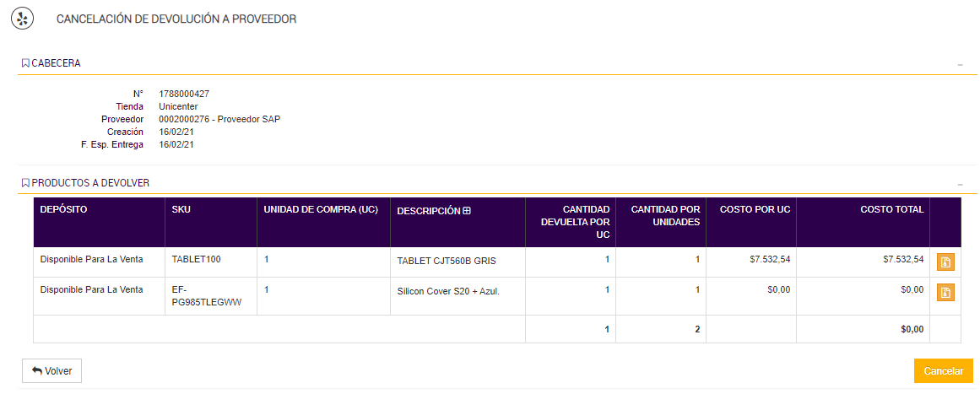
Task: Click the SKU column header
Action: click(x=181, y=209)
